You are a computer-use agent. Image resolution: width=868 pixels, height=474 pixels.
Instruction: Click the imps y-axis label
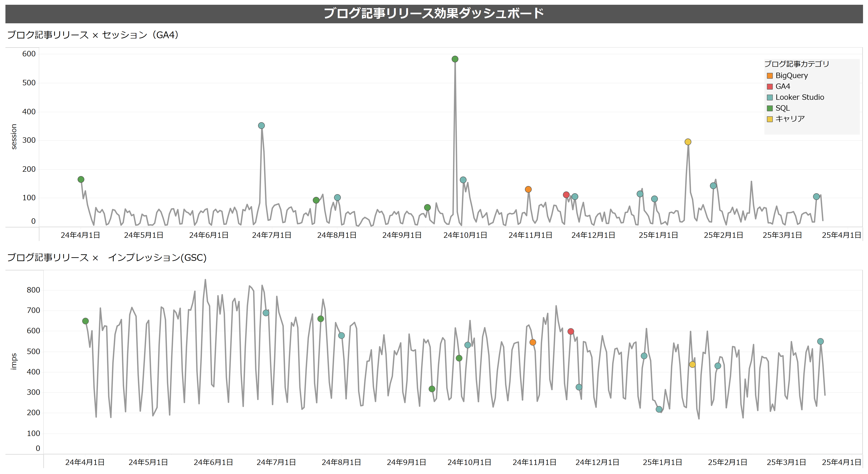click(x=14, y=361)
